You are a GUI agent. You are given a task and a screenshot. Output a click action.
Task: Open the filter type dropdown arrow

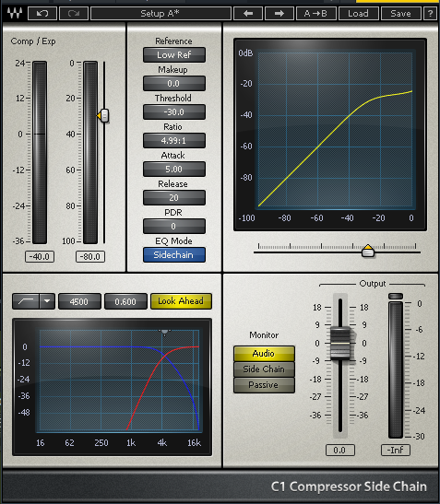47,301
